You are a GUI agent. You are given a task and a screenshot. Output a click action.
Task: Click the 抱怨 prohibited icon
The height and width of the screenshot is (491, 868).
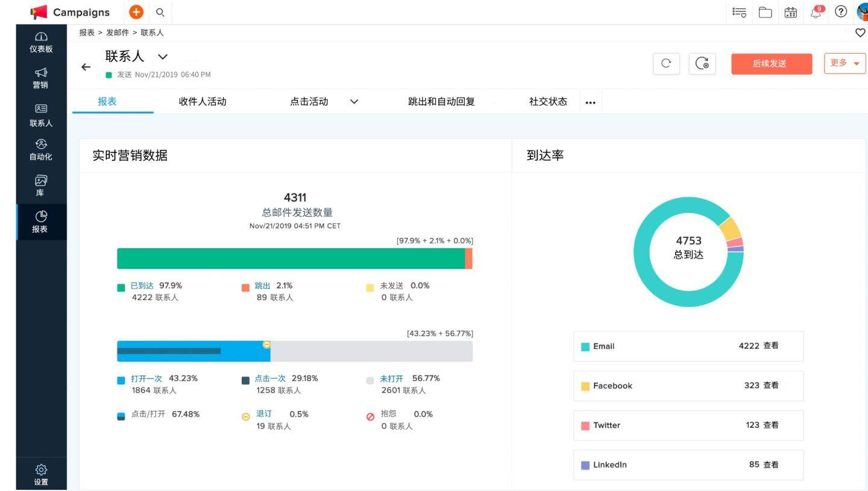[x=370, y=416]
